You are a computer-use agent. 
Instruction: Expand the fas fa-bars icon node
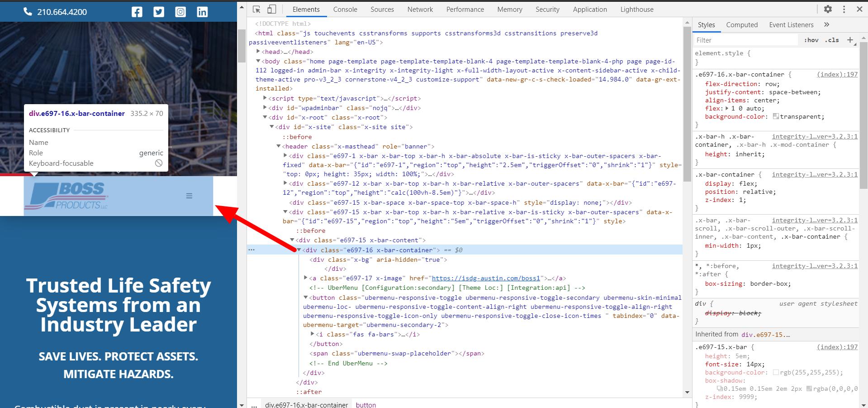pos(313,334)
